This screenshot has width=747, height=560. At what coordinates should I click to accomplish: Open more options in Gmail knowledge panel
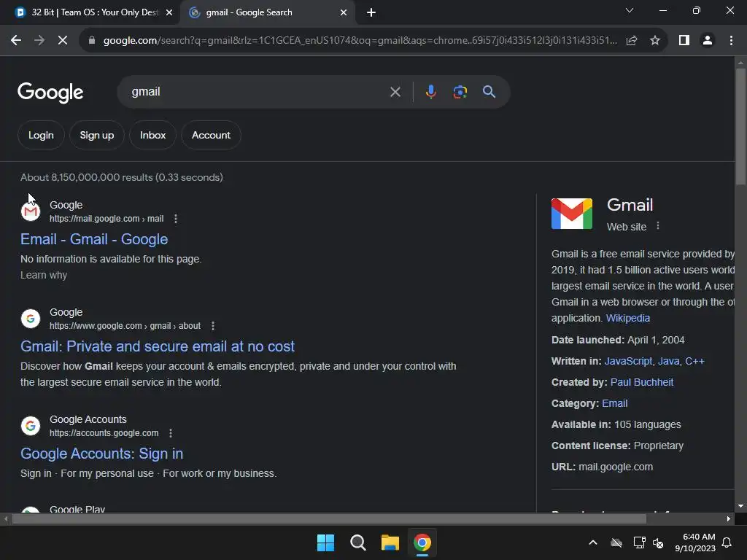point(658,226)
